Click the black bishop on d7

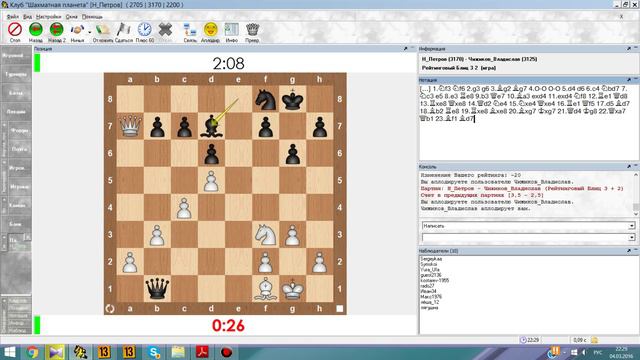tap(211, 126)
